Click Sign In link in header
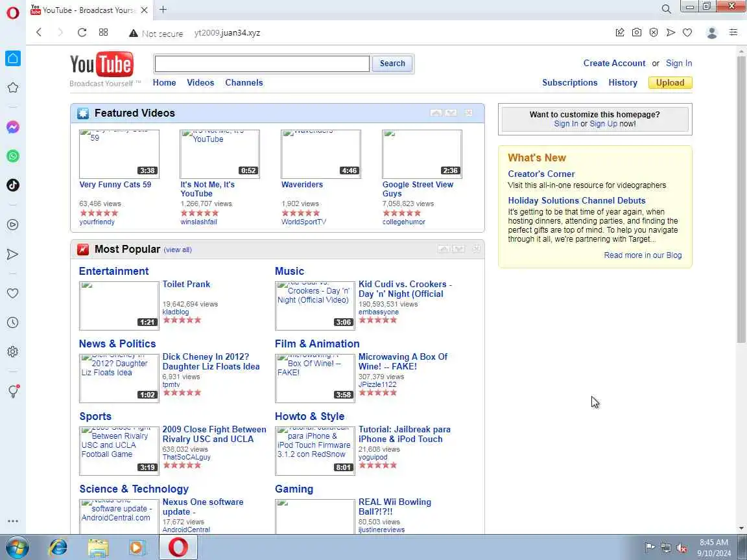Image resolution: width=747 pixels, height=560 pixels. 679,63
